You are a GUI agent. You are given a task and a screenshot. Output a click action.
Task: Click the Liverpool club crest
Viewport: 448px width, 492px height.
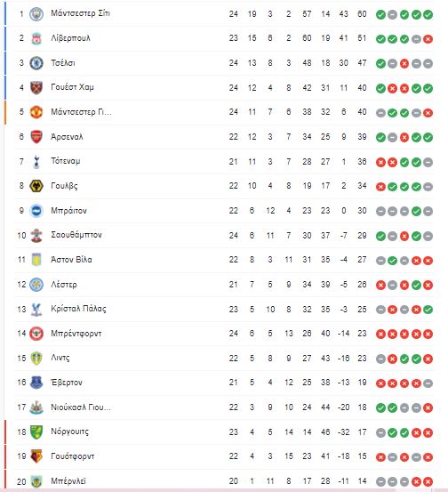[x=36, y=38]
